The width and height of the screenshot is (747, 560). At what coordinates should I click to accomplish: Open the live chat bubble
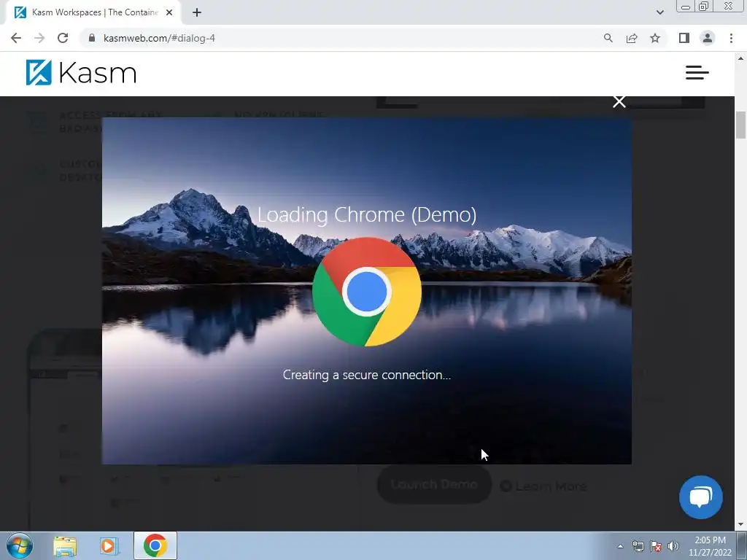[701, 497]
